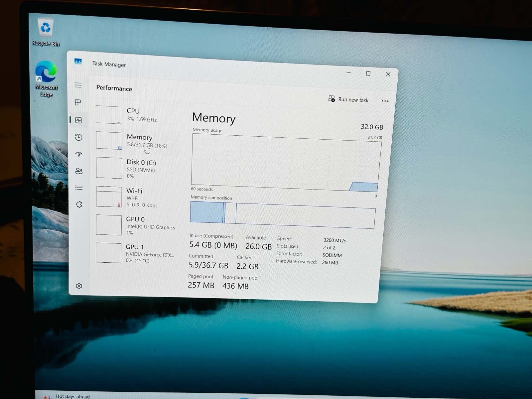Open the three-dot more options menu

pyautogui.click(x=385, y=101)
